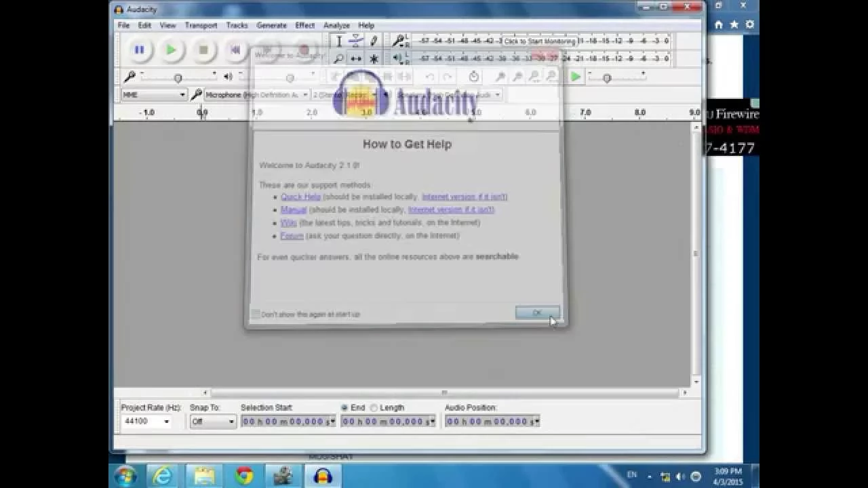Screen dimensions: 868x488
Task: Click the Fit Project zoom icon
Action: [551, 77]
